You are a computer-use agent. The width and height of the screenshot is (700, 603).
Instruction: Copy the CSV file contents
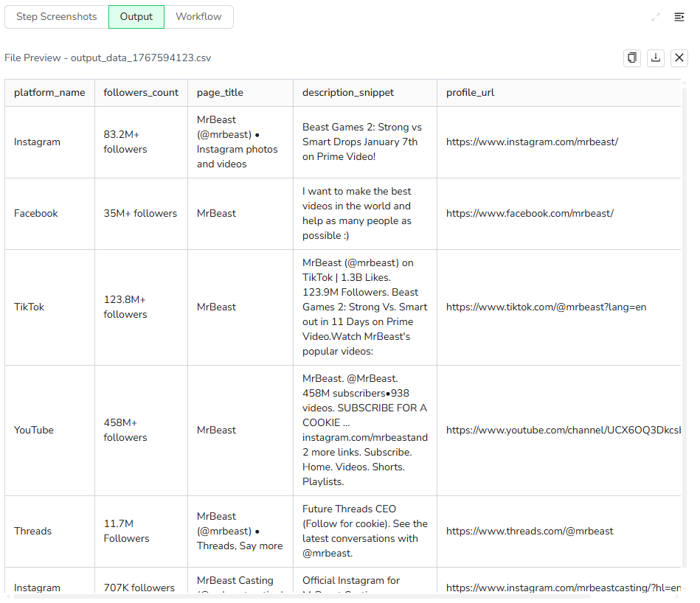tap(632, 57)
